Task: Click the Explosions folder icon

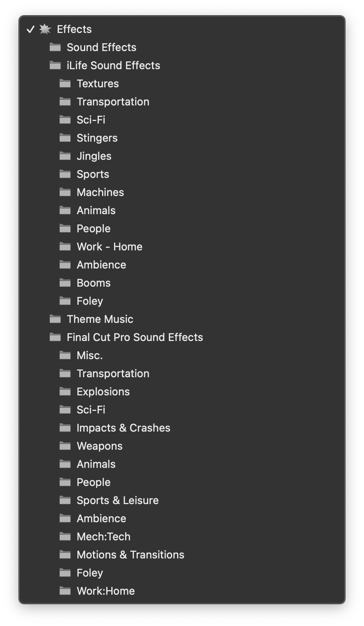Action: (x=65, y=392)
